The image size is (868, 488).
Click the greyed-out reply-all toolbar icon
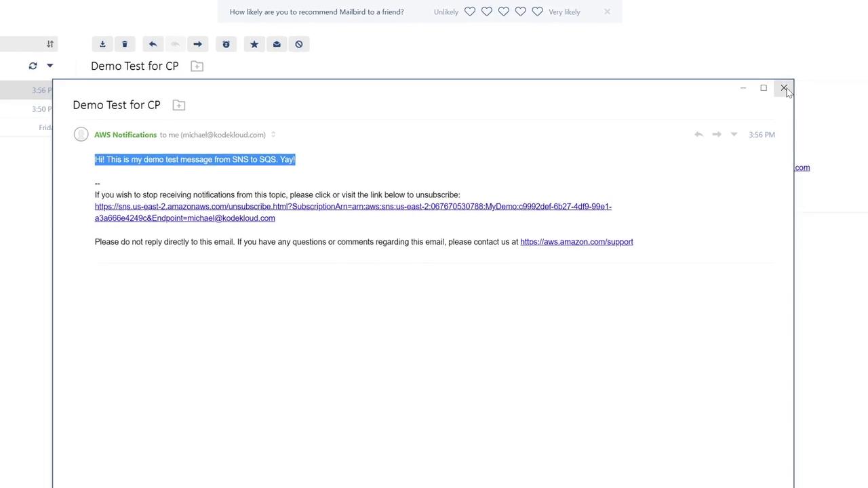175,44
